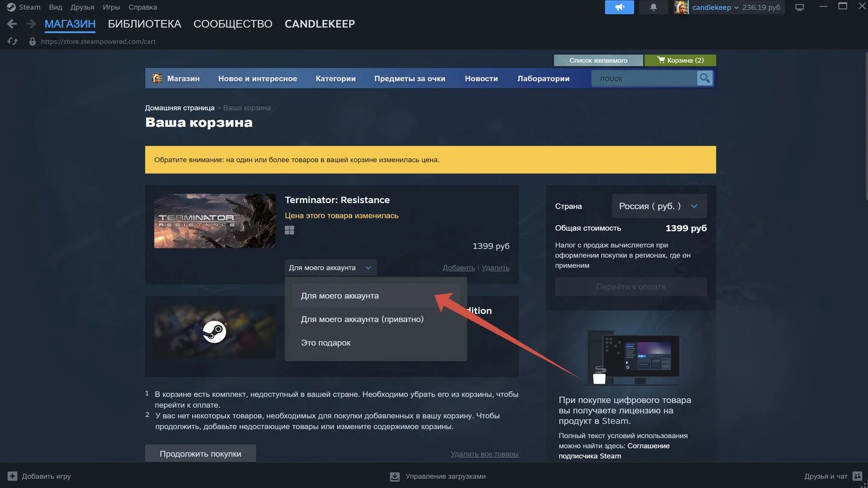Open the Категории menu
The height and width of the screenshot is (488, 868).
pyautogui.click(x=336, y=78)
